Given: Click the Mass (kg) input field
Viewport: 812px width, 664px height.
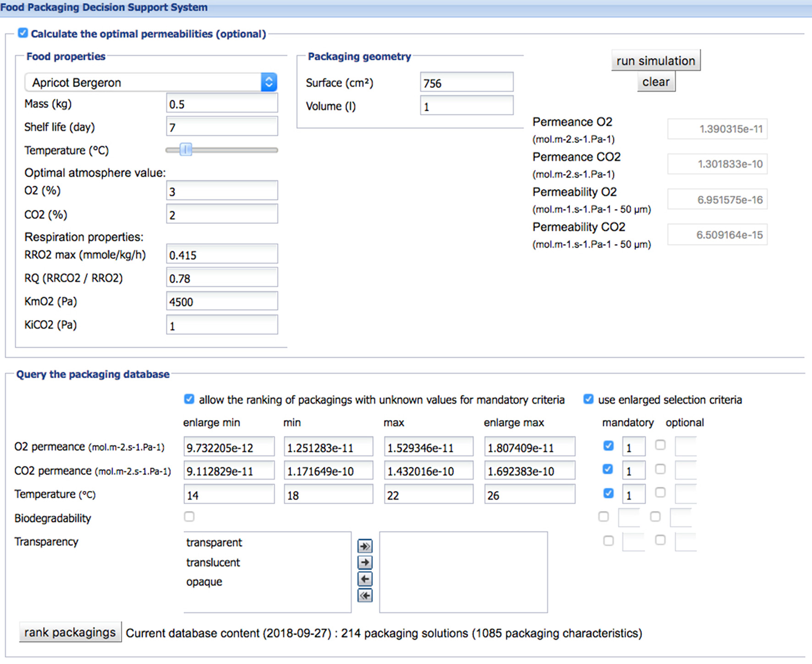Looking at the screenshot, I should (x=222, y=103).
